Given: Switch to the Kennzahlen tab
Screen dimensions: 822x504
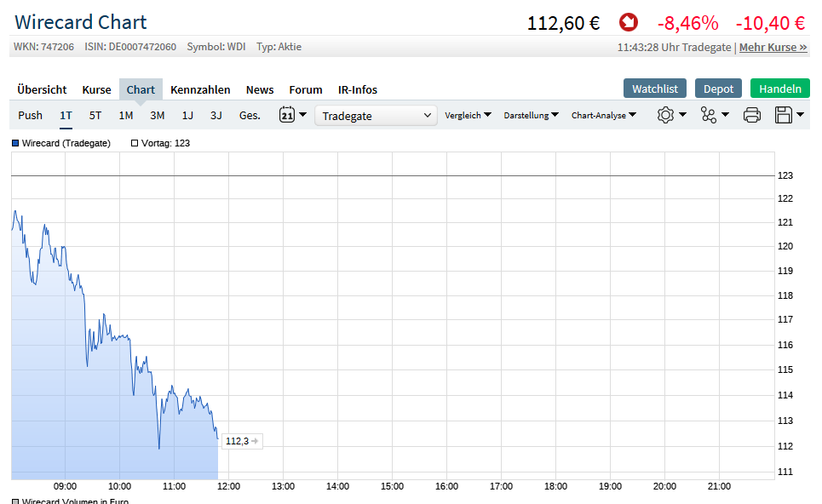Looking at the screenshot, I should point(200,89).
